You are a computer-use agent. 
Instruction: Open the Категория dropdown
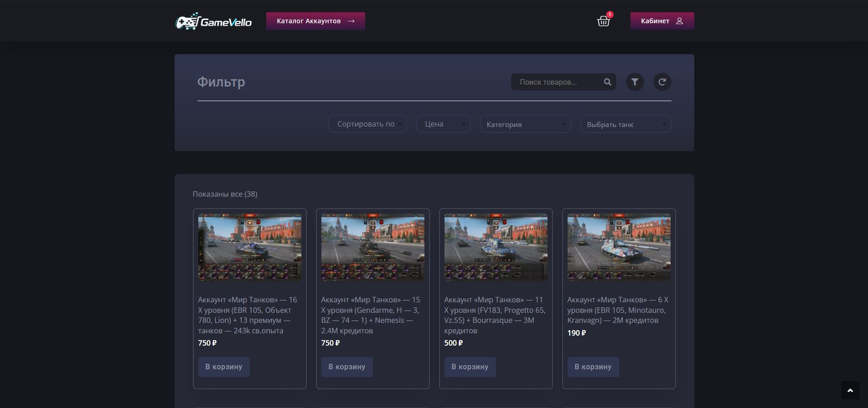coord(526,124)
